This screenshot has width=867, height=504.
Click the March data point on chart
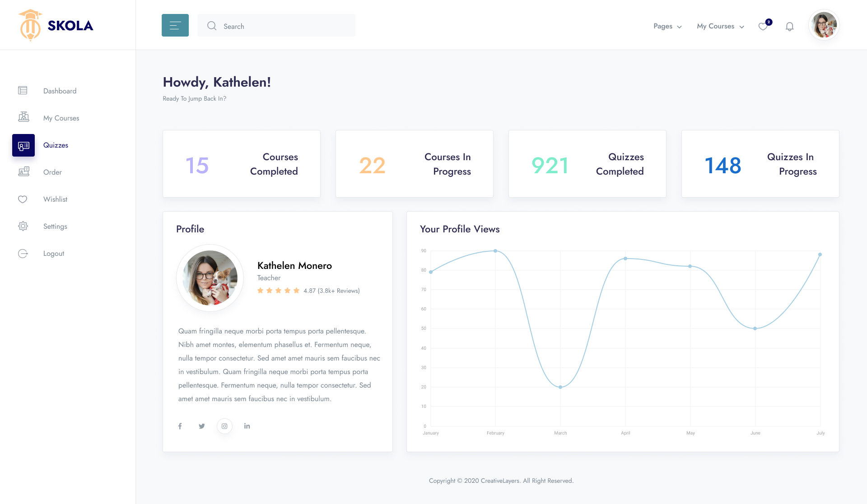tap(560, 387)
